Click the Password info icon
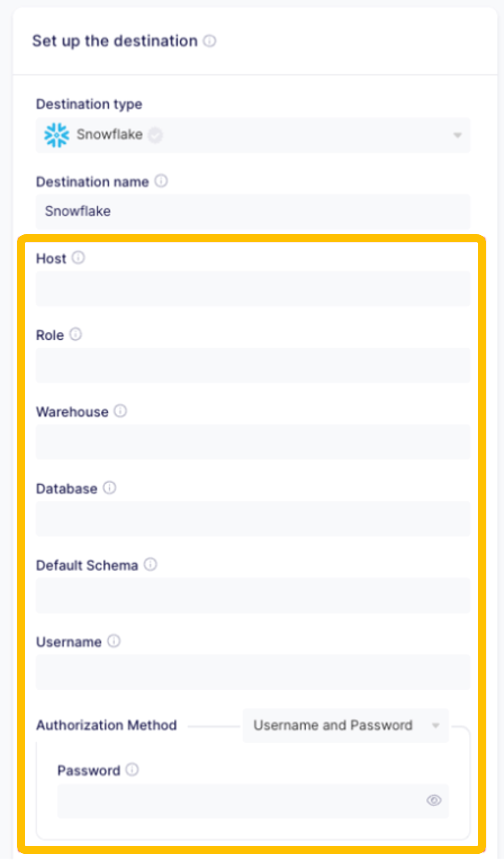This screenshot has height=860, width=504. click(x=132, y=770)
